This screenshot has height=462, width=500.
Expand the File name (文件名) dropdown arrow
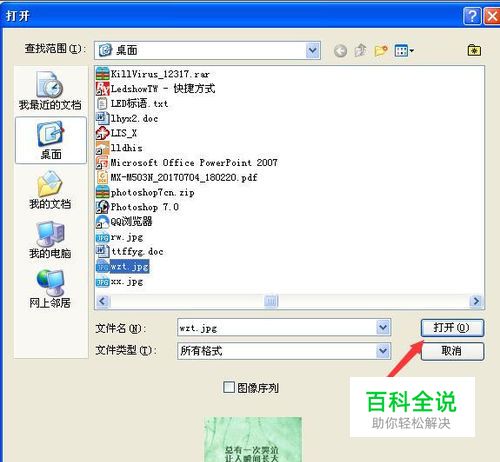pyautogui.click(x=383, y=328)
